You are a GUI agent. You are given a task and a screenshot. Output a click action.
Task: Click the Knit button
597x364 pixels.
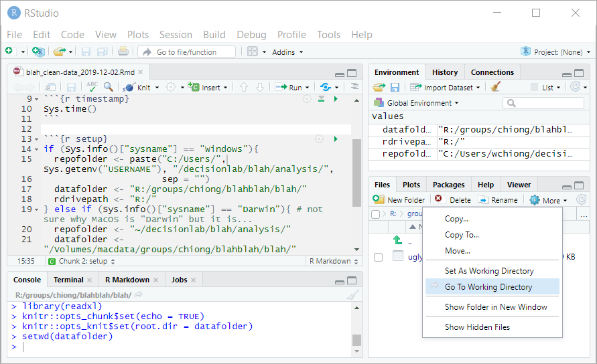pos(137,88)
